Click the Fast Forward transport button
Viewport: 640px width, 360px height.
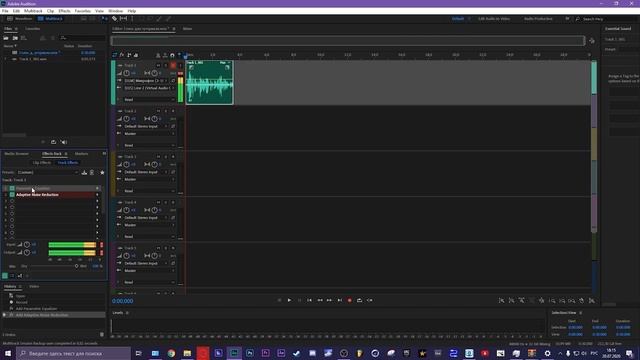point(329,300)
